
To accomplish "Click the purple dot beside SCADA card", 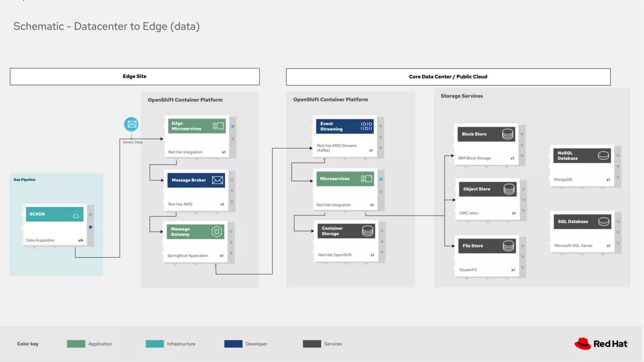I will pos(91,227).
